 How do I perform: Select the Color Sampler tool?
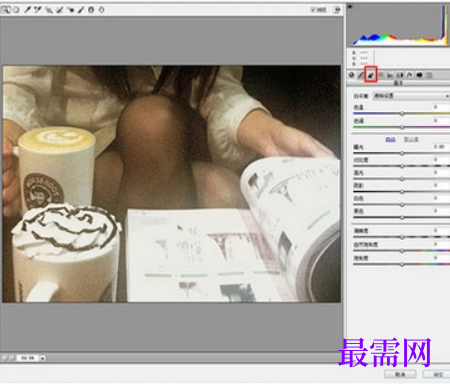[x=37, y=10]
